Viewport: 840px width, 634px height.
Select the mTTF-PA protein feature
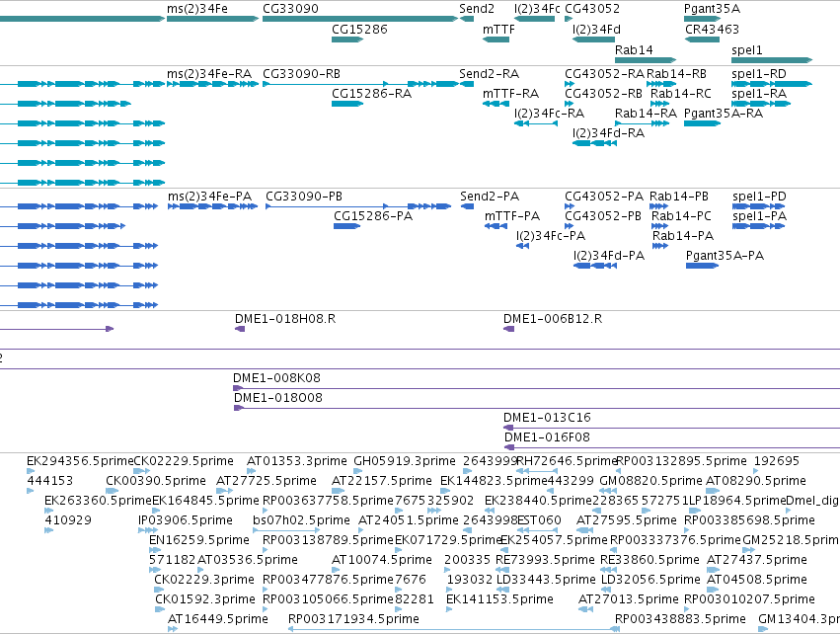[496, 226]
